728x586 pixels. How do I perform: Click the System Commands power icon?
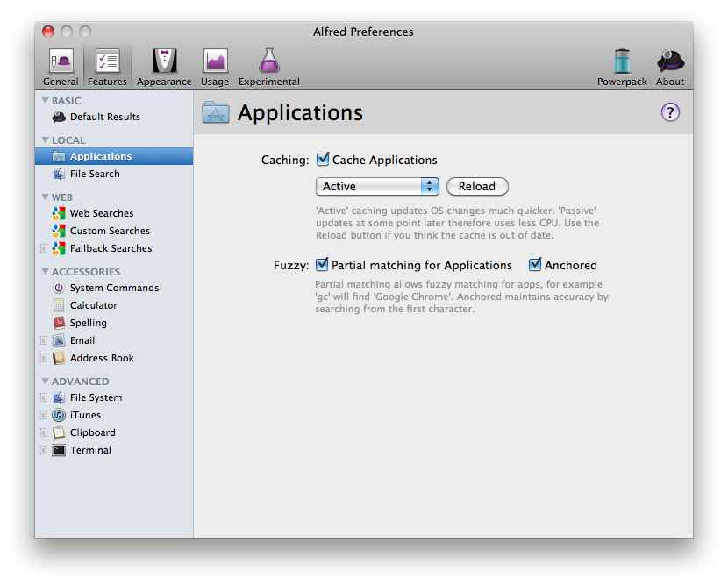click(x=59, y=288)
